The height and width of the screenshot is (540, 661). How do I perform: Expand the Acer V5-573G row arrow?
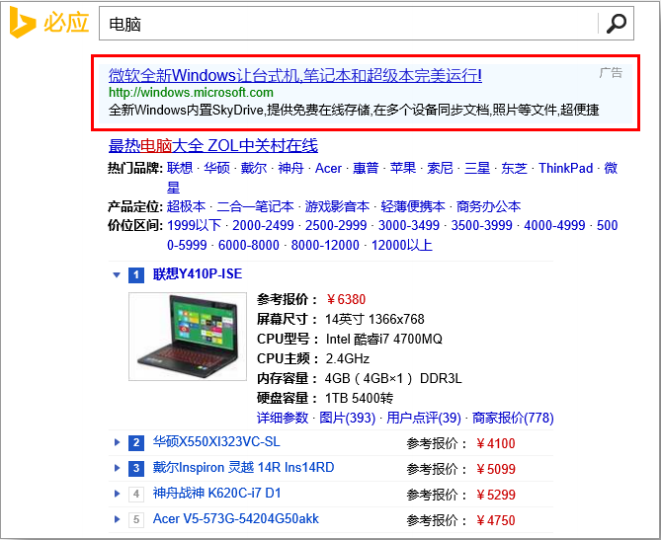tap(117, 519)
